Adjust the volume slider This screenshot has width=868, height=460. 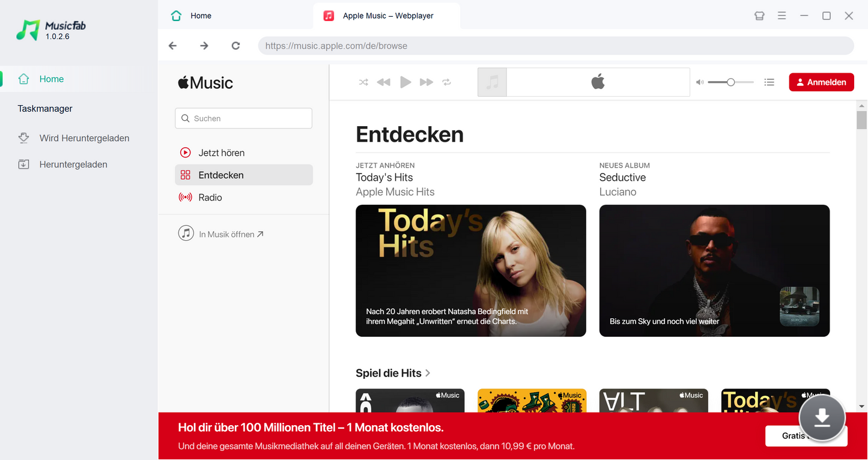click(730, 82)
